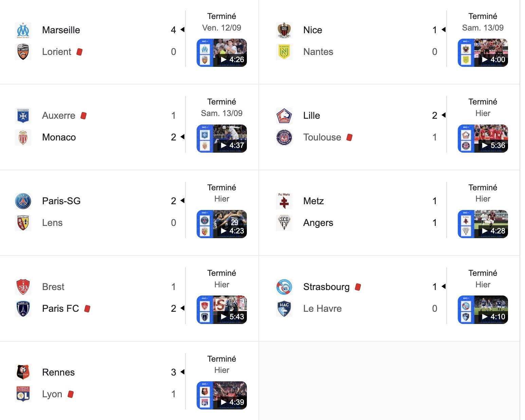525x420 pixels.
Task: Select the Rennes club crest
Action: pyautogui.click(x=23, y=373)
